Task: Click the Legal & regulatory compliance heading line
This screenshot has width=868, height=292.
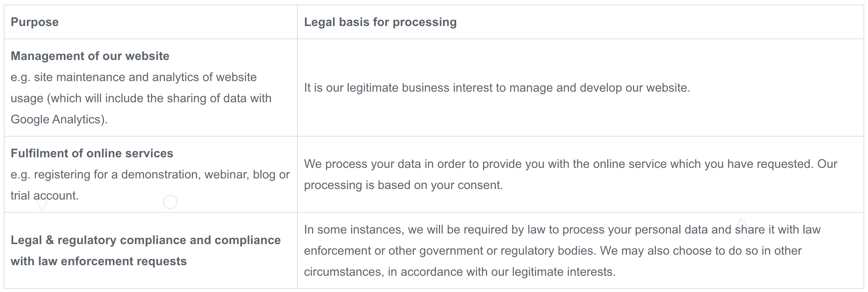Action: (146, 240)
